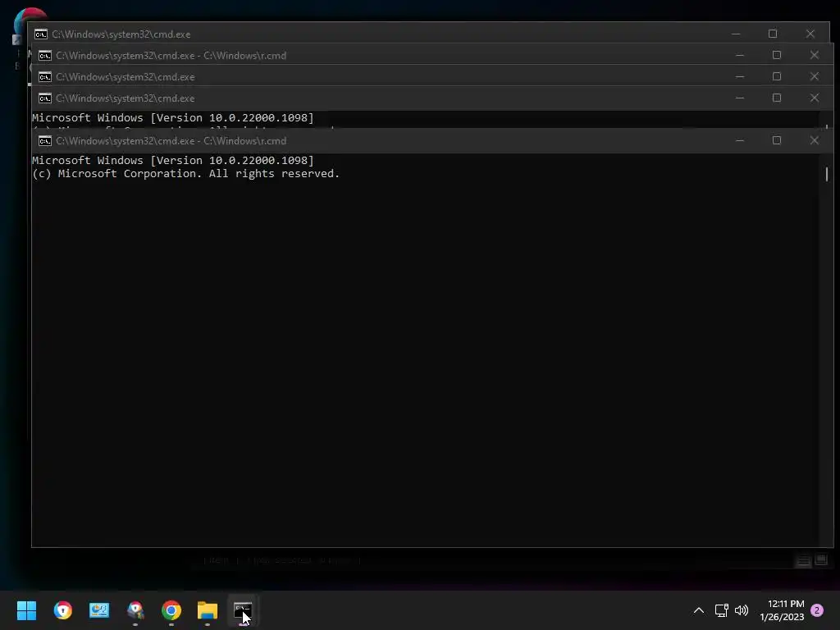Minimize the frontmost r.cmd command window

click(x=740, y=140)
